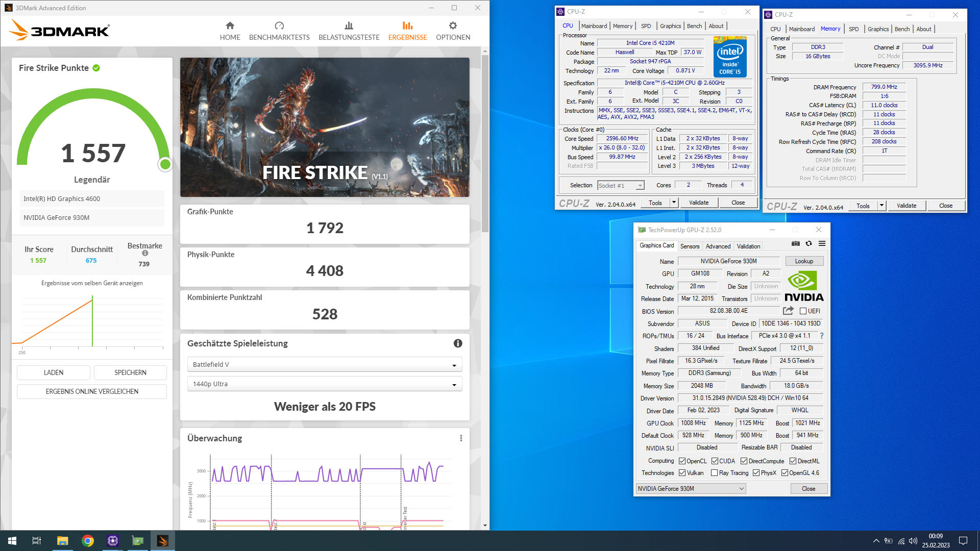
Task: Click the LADEN button
Action: [x=54, y=372]
